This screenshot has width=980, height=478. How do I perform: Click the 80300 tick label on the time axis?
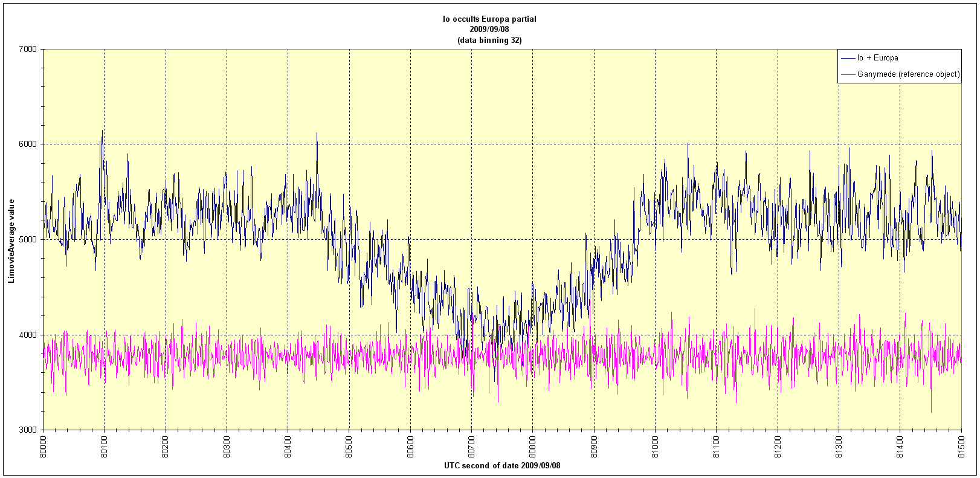pyautogui.click(x=227, y=446)
